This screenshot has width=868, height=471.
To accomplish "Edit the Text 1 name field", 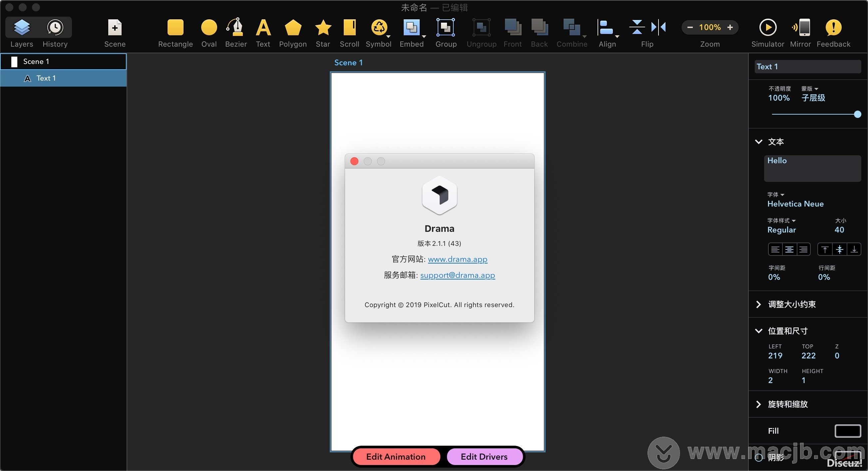I will 807,67.
